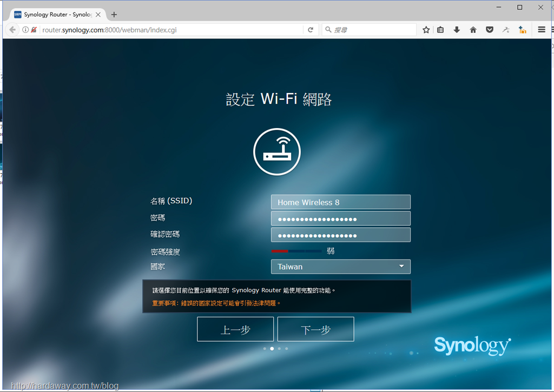The height and width of the screenshot is (392, 554).
Task: Click the Wi-Fi password field
Action: pos(341,218)
